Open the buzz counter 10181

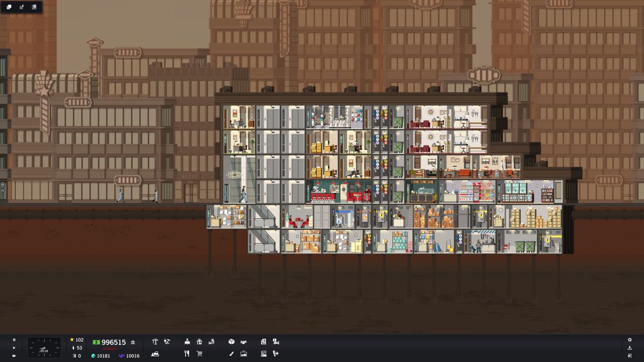pyautogui.click(x=100, y=356)
